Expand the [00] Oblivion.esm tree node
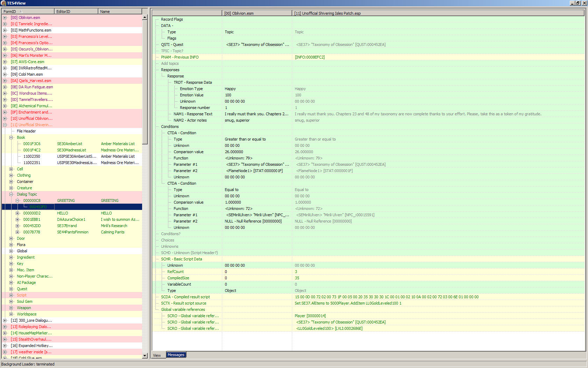Image resolution: width=588 pixels, height=368 pixels. coord(5,18)
